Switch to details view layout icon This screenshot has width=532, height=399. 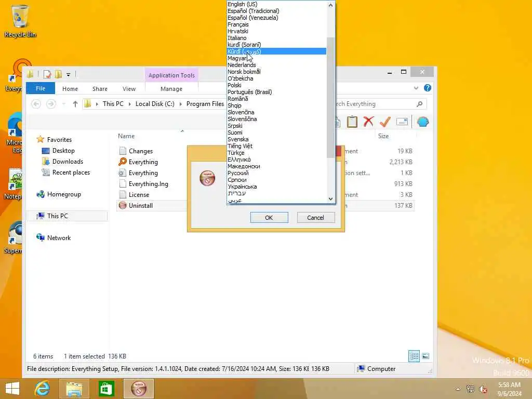point(414,356)
